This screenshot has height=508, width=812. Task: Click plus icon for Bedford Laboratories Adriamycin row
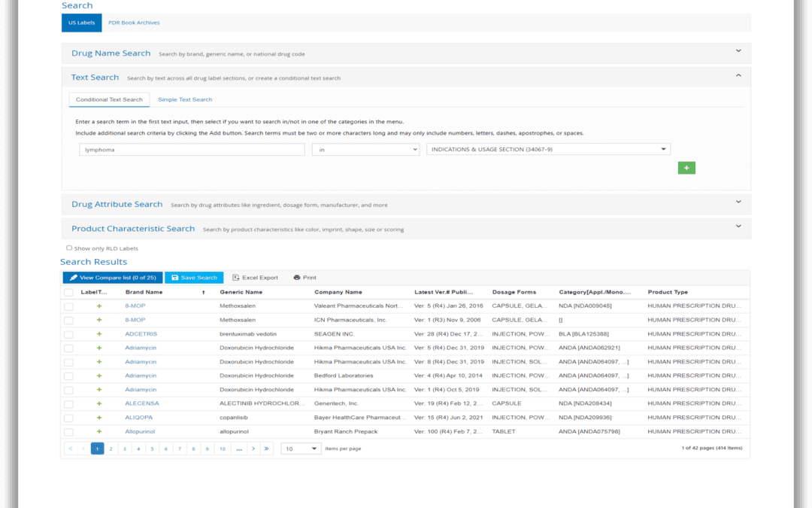[99, 376]
